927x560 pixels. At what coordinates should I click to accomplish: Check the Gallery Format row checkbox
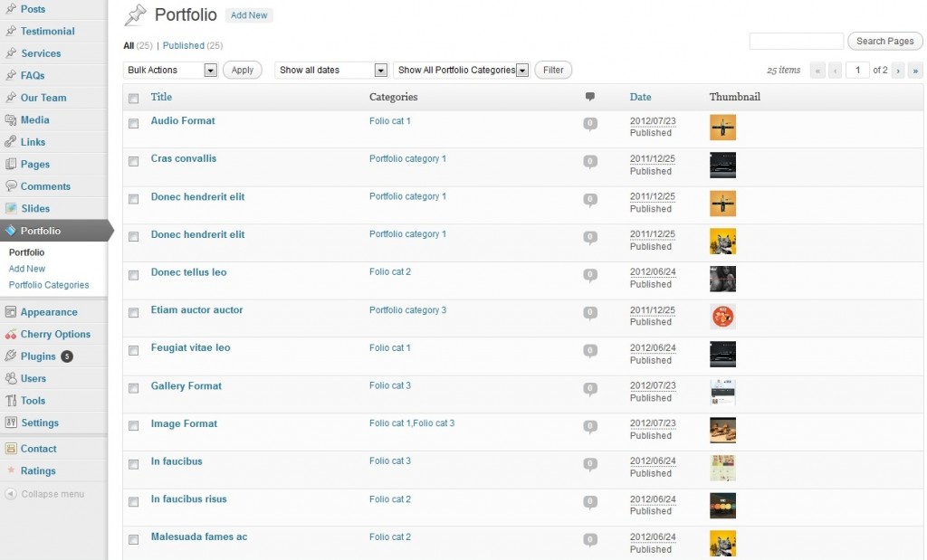tap(134, 388)
